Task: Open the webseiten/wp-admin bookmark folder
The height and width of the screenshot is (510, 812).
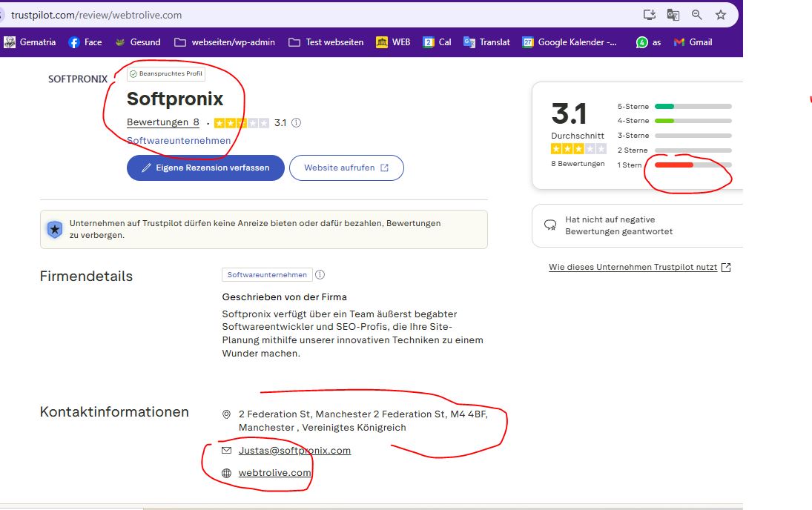Action: point(224,42)
